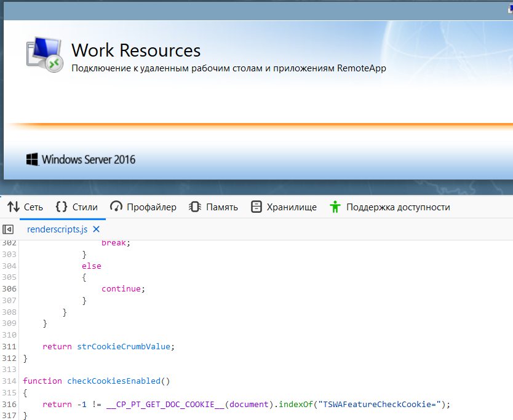Click the Remote Desktop computer icon
Image resolution: width=513 pixels, height=420 pixels.
(x=44, y=54)
